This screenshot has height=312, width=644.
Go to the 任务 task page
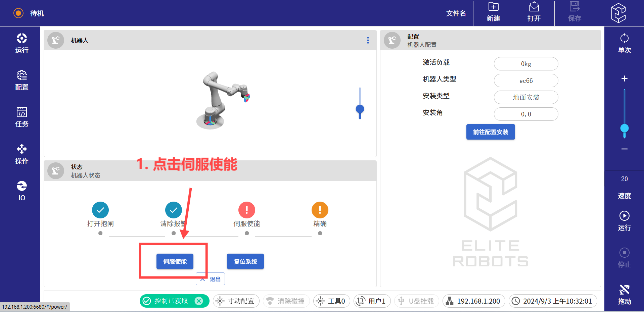point(22,117)
